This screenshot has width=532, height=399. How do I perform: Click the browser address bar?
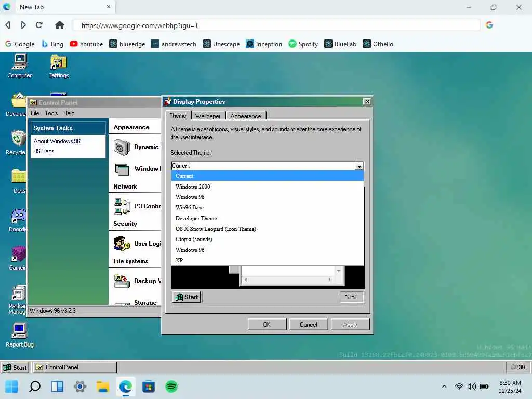276,25
